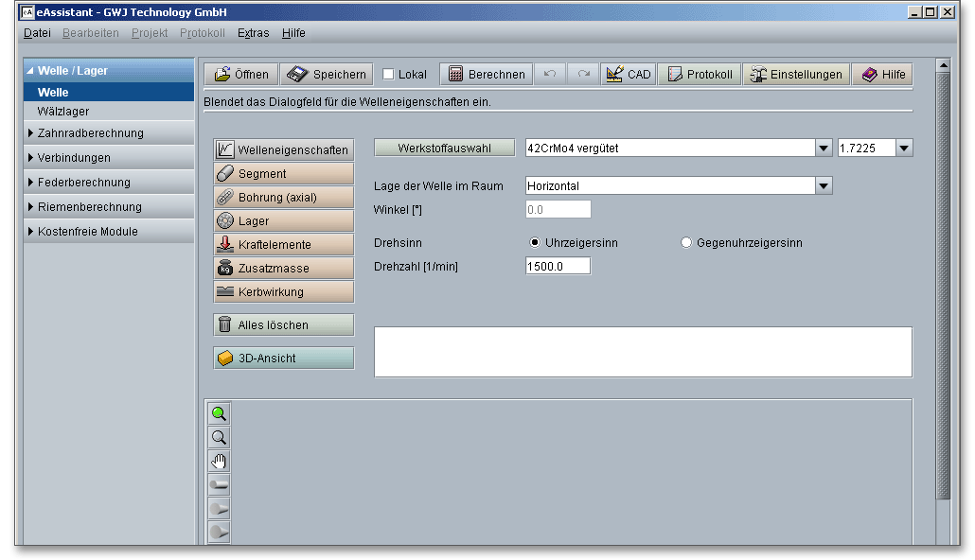The width and height of the screenshot is (975, 560).
Task: Show the 3D-Ansicht view
Action: pyautogui.click(x=283, y=359)
